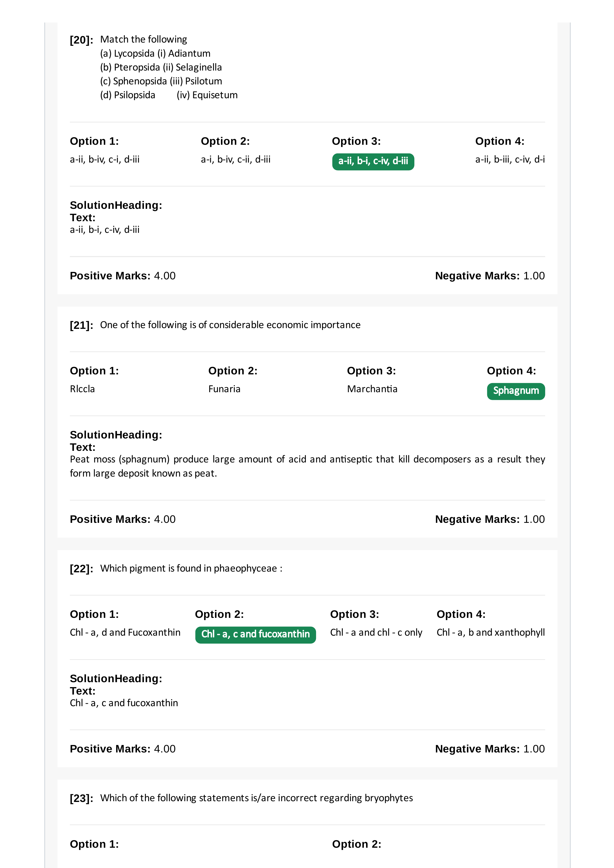Click question number [22] label
Image resolution: width=614 pixels, height=868 pixels.
coord(81,569)
